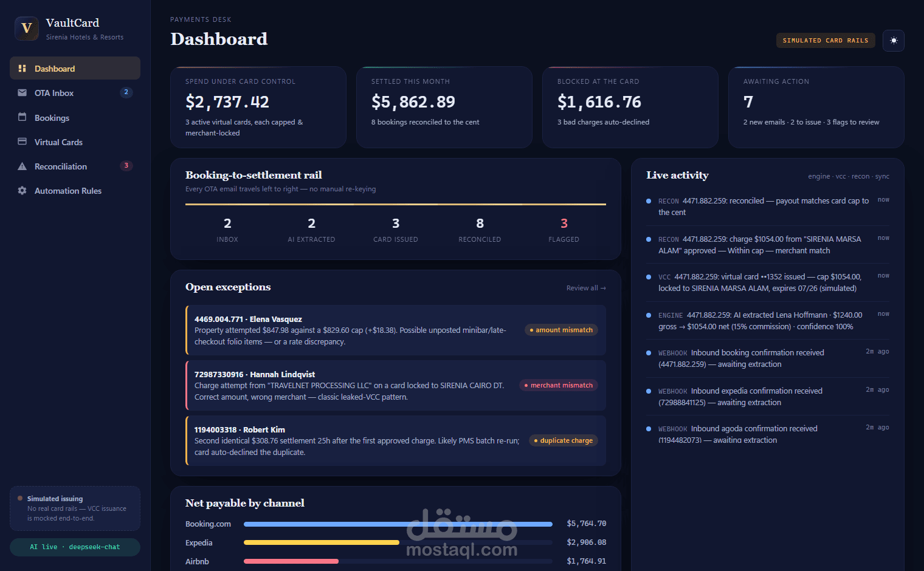This screenshot has width=924, height=571.
Task: Click the Booking.com amount $5,764.70
Action: [587, 524]
